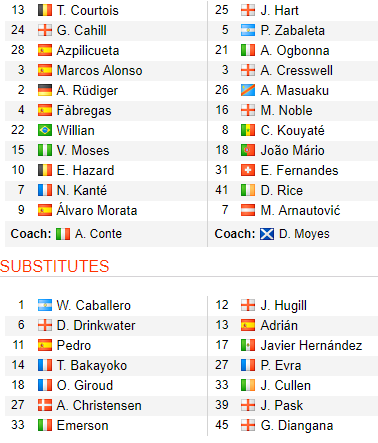
Task: Open D. Rice player link
Action: [282, 190]
